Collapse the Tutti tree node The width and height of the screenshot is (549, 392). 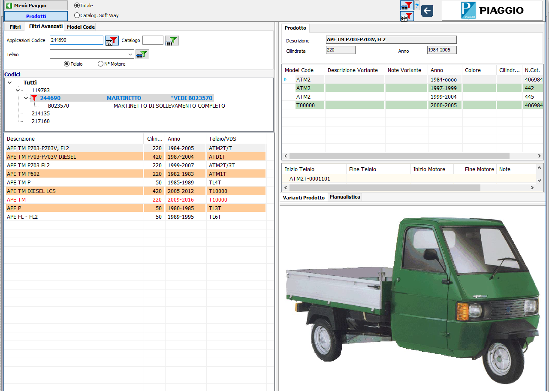(10, 83)
